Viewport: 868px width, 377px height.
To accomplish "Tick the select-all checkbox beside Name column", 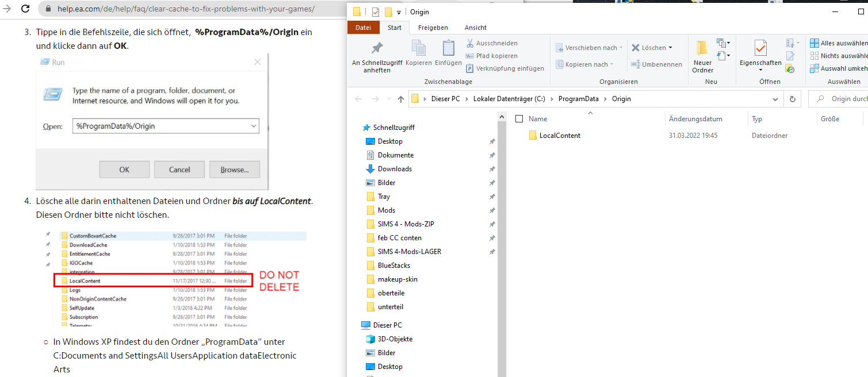I will tap(519, 119).
